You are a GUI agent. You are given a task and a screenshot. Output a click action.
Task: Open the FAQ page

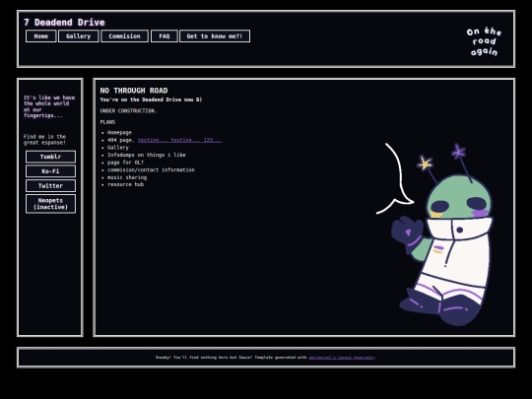pyautogui.click(x=165, y=36)
